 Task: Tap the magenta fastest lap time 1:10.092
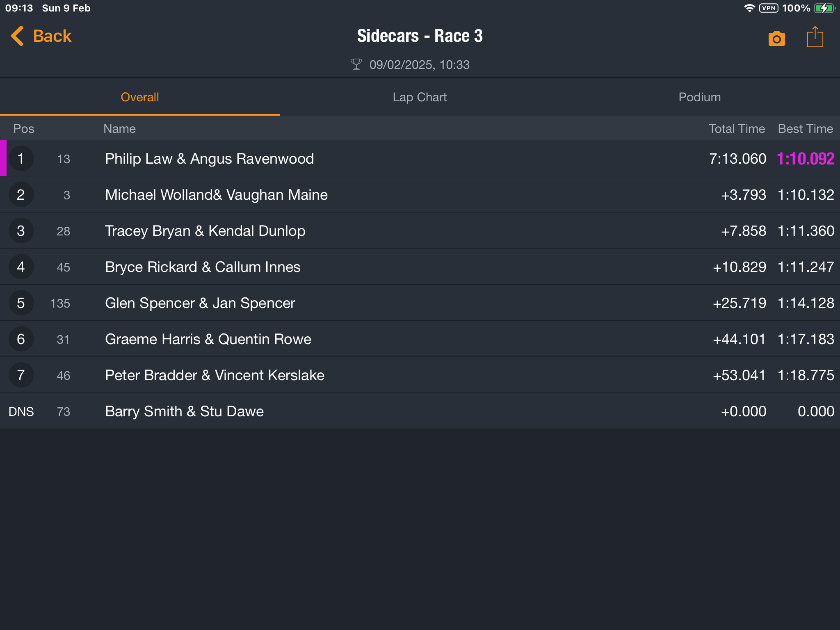click(806, 159)
